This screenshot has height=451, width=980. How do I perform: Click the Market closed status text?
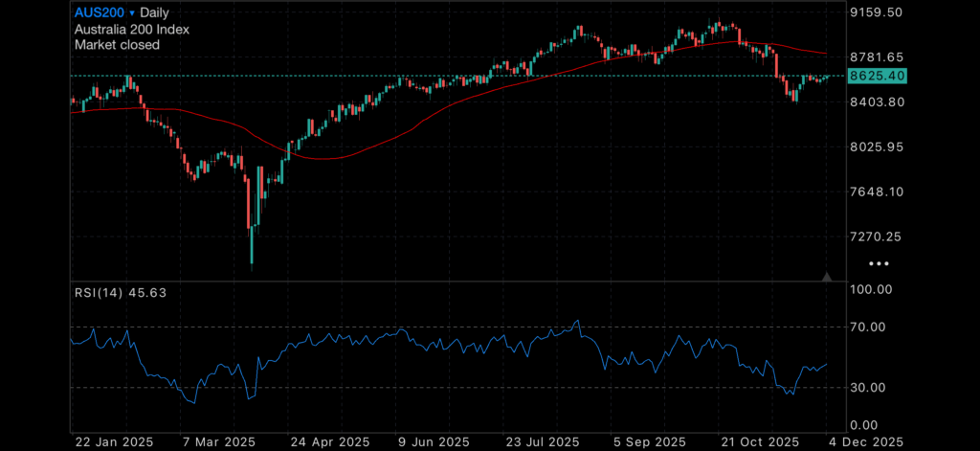pos(118,45)
